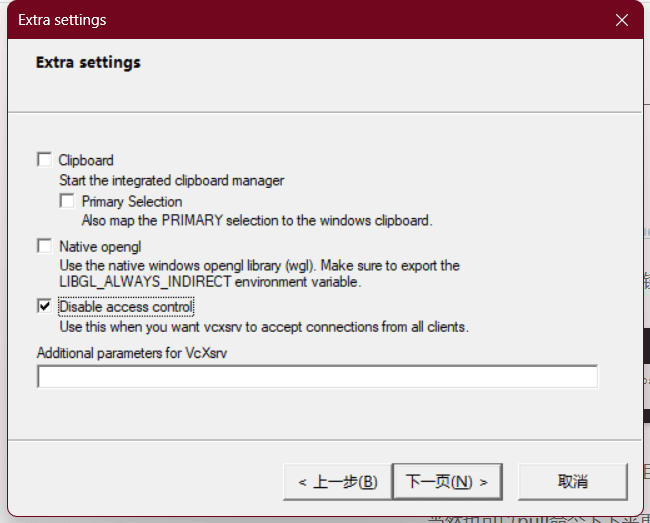The width and height of the screenshot is (650, 523).
Task: Proceed using the 下一页(N) button
Action: tap(446, 482)
